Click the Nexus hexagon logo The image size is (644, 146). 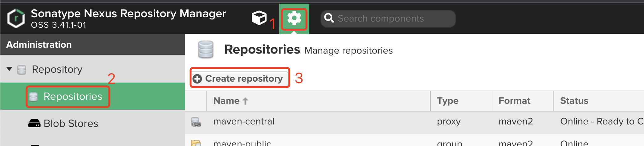click(x=16, y=18)
